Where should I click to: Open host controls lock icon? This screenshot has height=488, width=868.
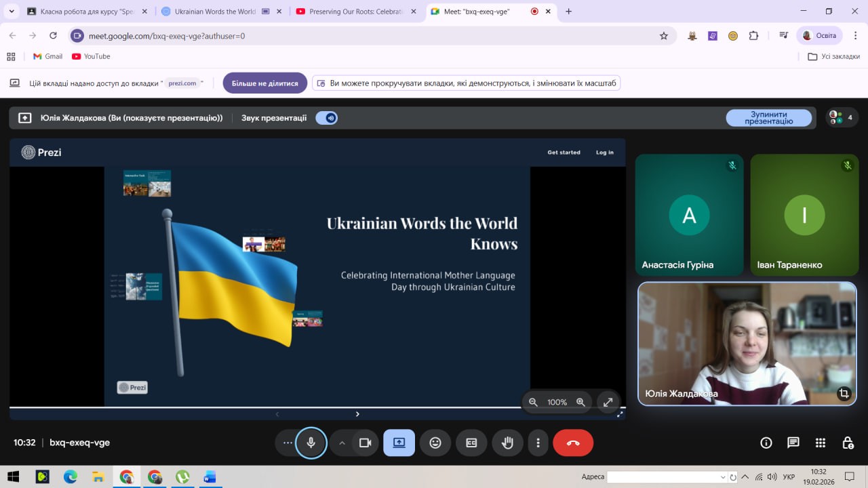(848, 443)
